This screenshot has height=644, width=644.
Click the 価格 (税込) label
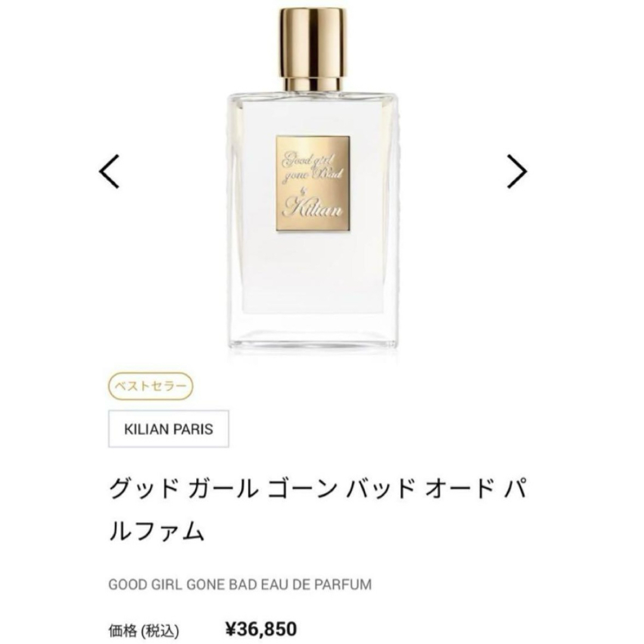(x=143, y=630)
